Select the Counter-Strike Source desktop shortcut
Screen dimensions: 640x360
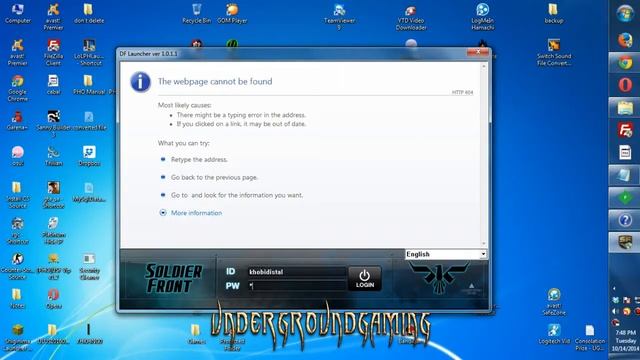pyautogui.click(x=18, y=266)
